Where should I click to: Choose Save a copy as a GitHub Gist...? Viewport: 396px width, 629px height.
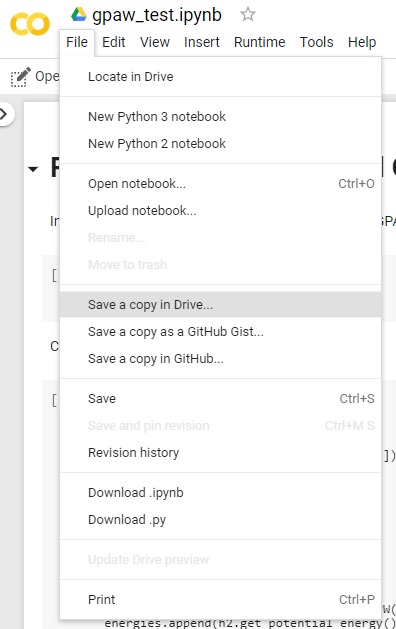pyautogui.click(x=220, y=332)
